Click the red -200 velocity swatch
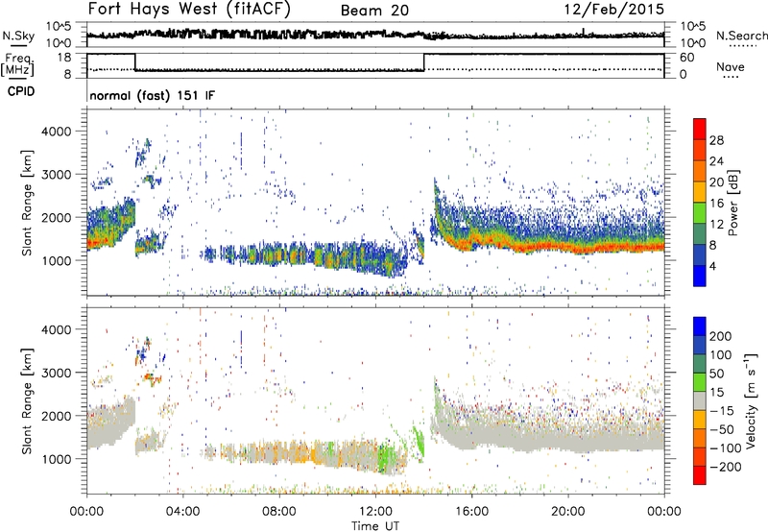This screenshot has height=532, width=768. (700, 474)
